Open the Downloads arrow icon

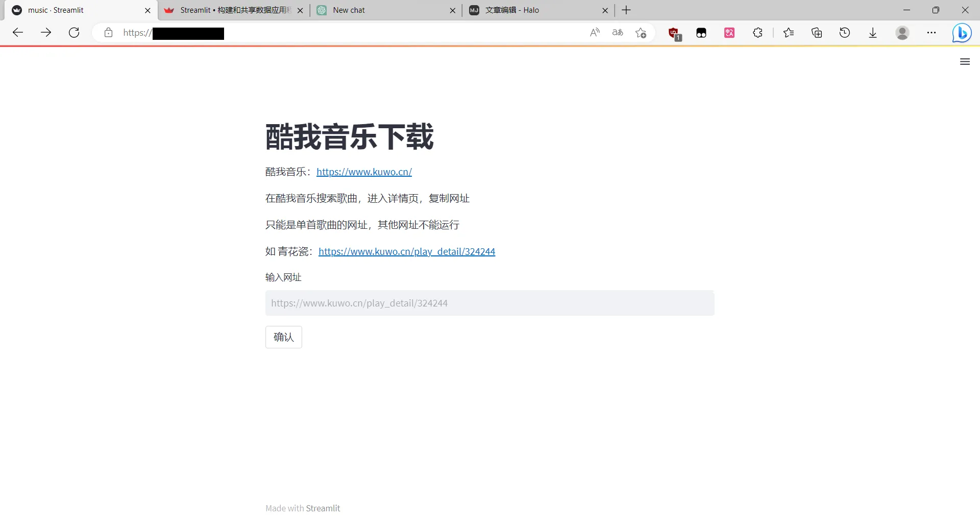coord(873,33)
